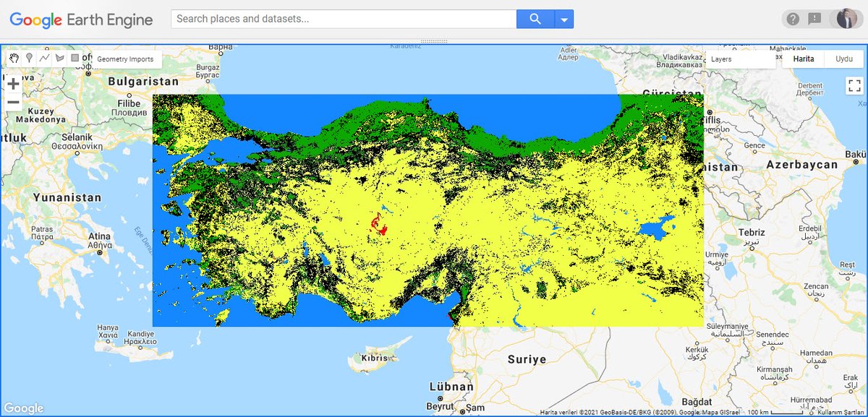Click the panel resize handle above map
Viewport: 868px width, 417px height.
[x=434, y=41]
